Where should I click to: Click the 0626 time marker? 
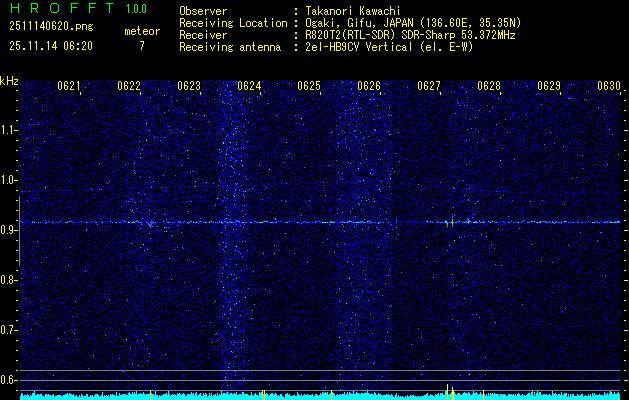369,86
